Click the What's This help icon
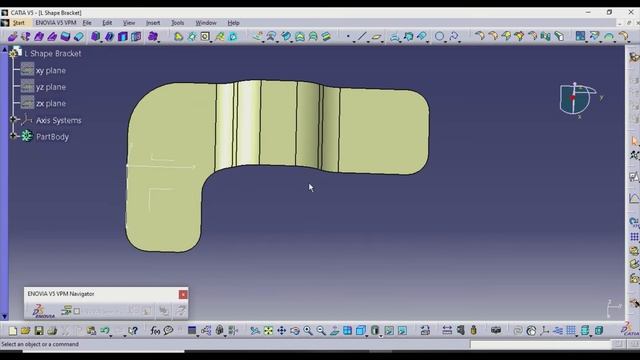Screen dimensions: 640x360 (133, 331)
